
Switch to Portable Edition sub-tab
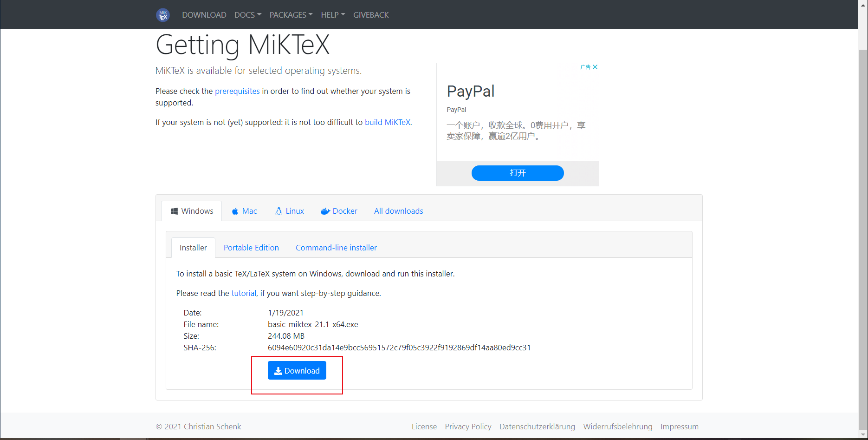(x=251, y=248)
